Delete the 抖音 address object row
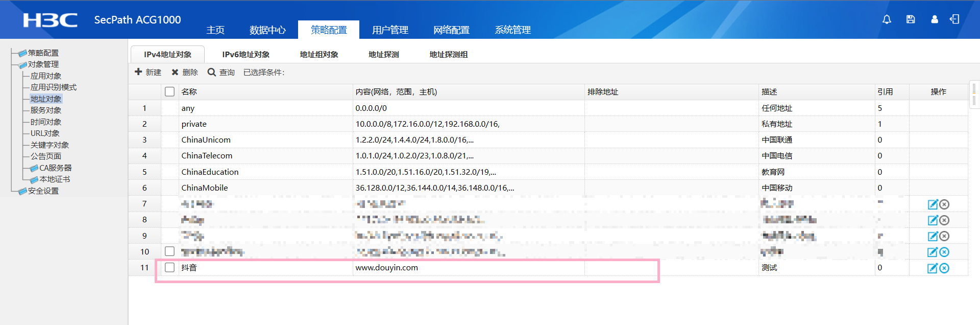The width and height of the screenshot is (980, 325). 944,268
